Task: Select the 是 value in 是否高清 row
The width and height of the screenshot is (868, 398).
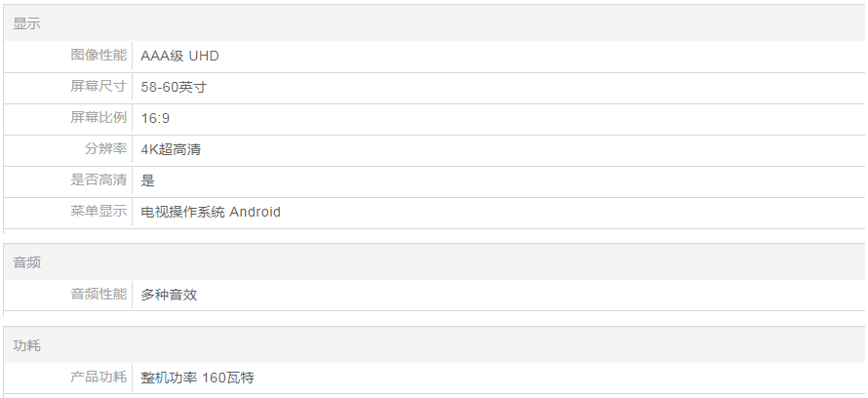Action: point(148,180)
